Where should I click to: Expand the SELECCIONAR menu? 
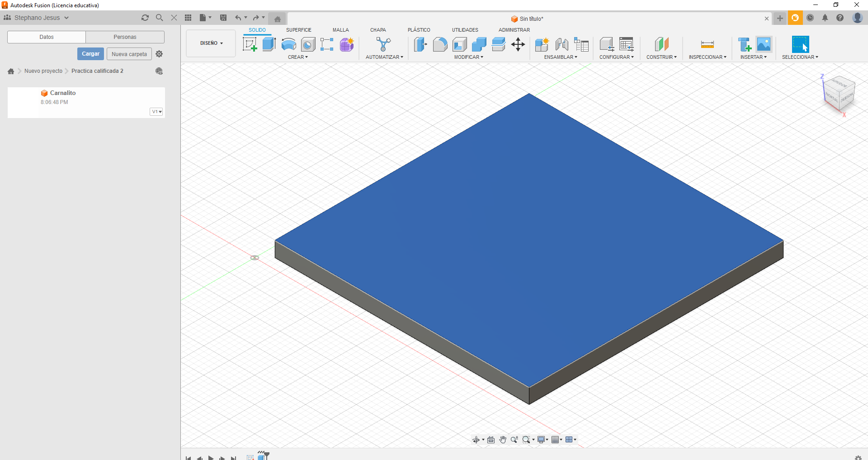(x=800, y=57)
